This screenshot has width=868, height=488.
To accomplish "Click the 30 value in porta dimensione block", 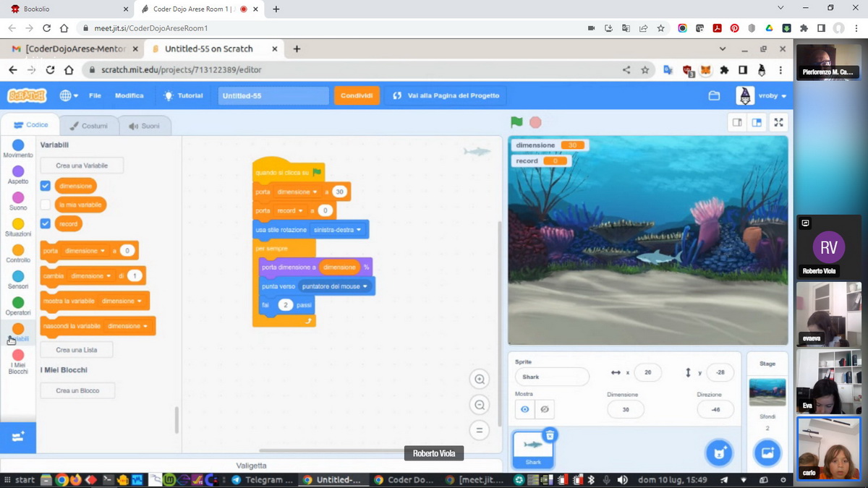I will (339, 192).
